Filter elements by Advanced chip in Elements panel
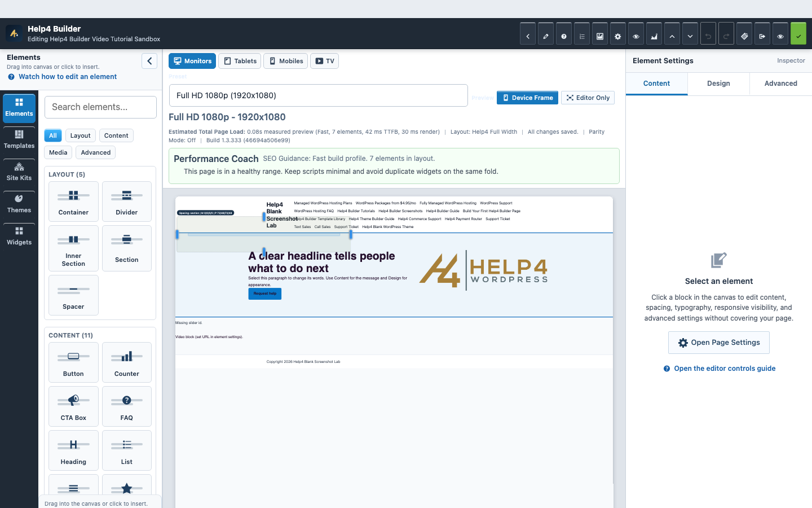Screen dimensions: 812x508 96,152
